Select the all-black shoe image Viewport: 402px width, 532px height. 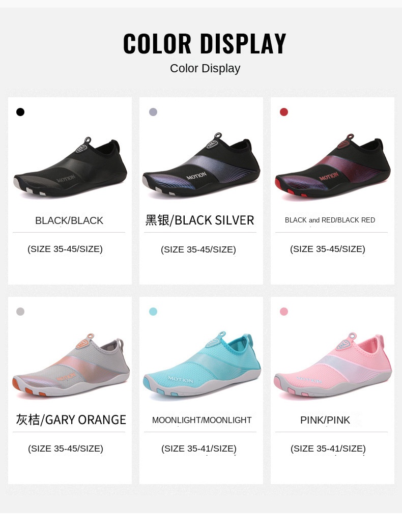click(x=70, y=167)
